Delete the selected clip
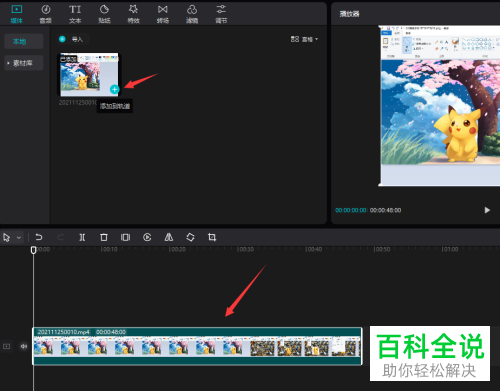Screen dimensions: 500x391 pyautogui.click(x=104, y=237)
